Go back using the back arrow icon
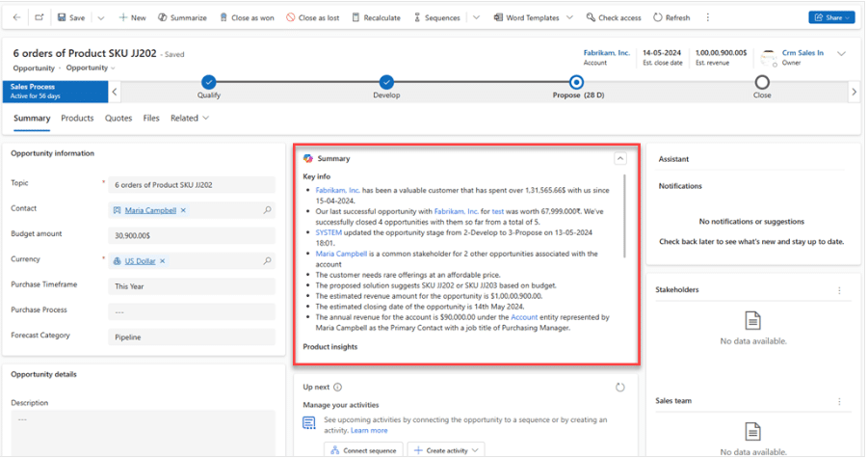Screen dimensions: 868x458 click(16, 17)
